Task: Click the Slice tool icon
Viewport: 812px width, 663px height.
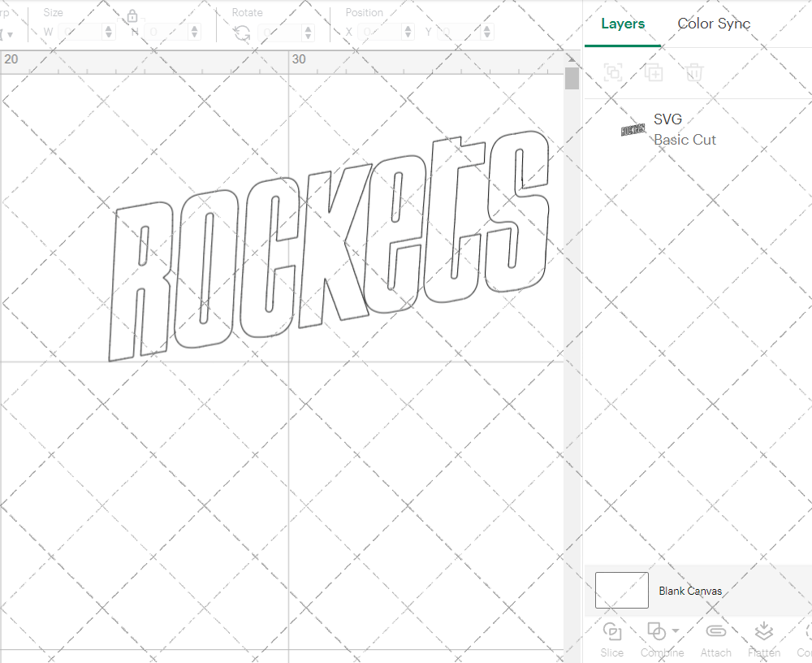Action: tap(612, 632)
